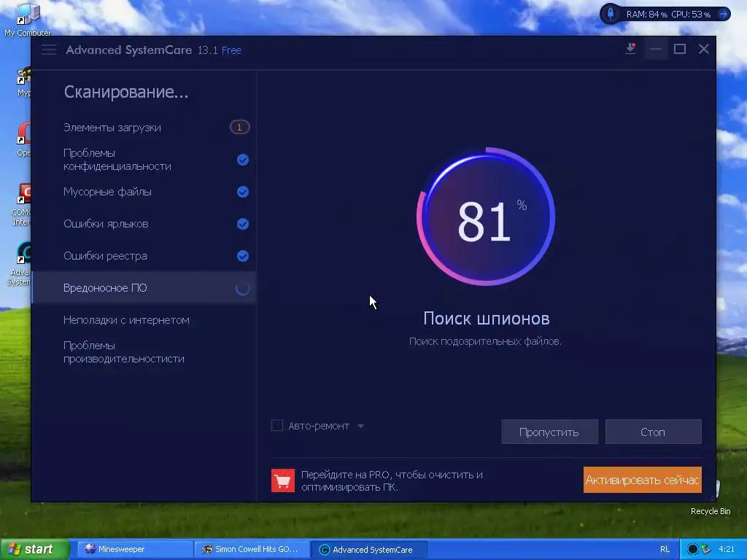
Task: Open My Computer desktop icon
Action: point(28,19)
